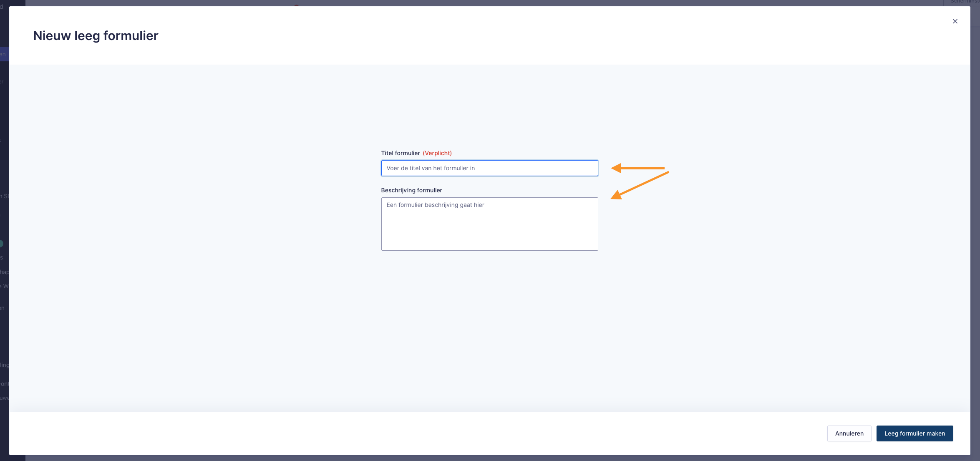The height and width of the screenshot is (461, 980).
Task: Click into the Beschrijving formulier textarea
Action: click(489, 229)
